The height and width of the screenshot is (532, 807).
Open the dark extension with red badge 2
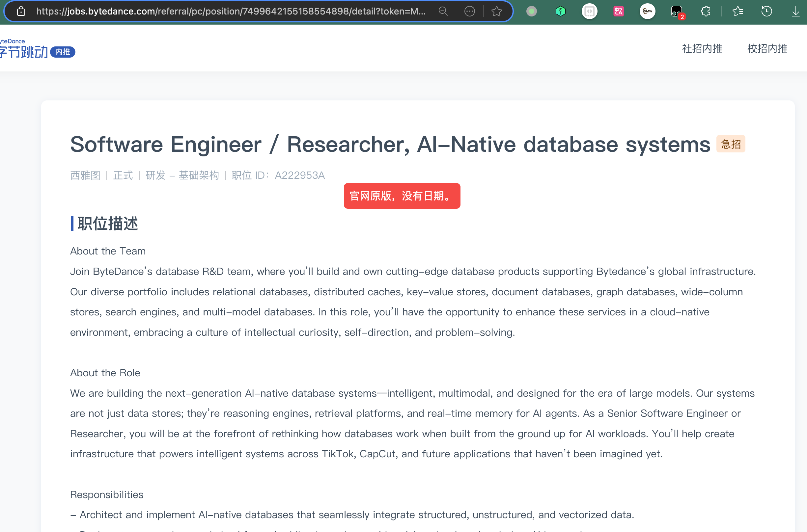tap(677, 12)
